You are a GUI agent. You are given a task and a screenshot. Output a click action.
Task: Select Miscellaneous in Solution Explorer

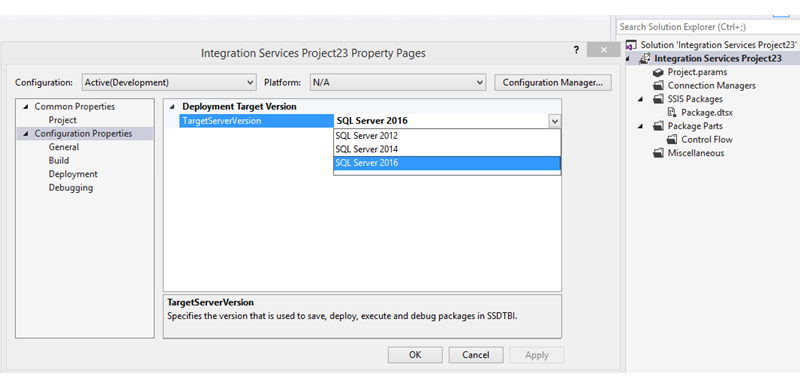[x=696, y=153]
